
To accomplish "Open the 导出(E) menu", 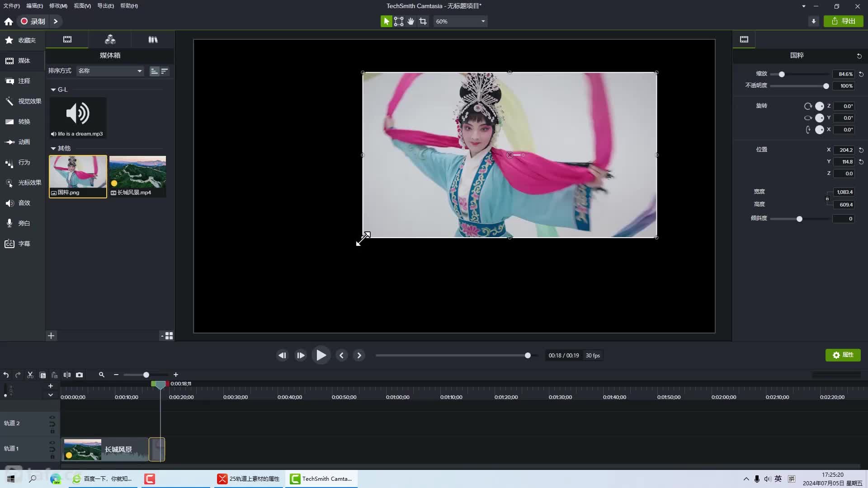I will [x=105, y=6].
